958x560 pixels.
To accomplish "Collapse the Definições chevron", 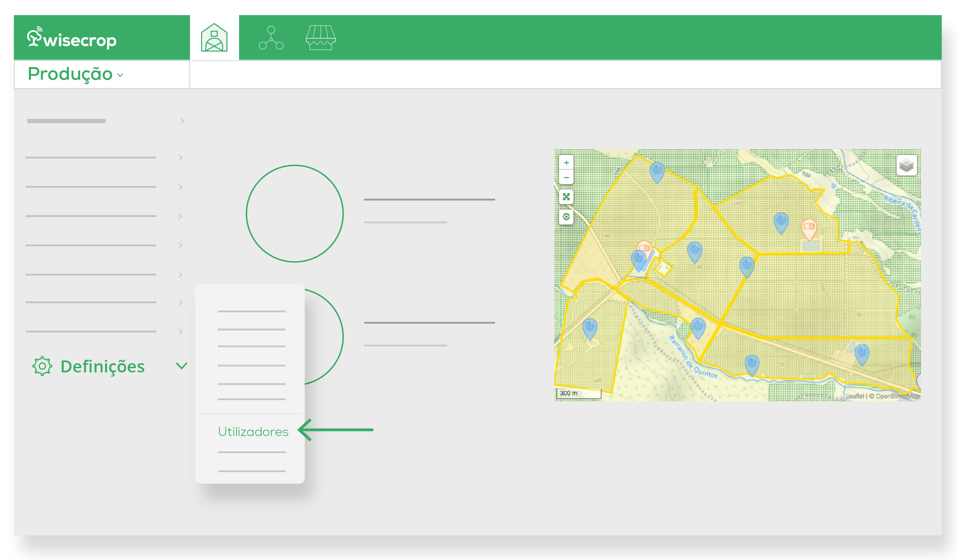I will point(182,366).
